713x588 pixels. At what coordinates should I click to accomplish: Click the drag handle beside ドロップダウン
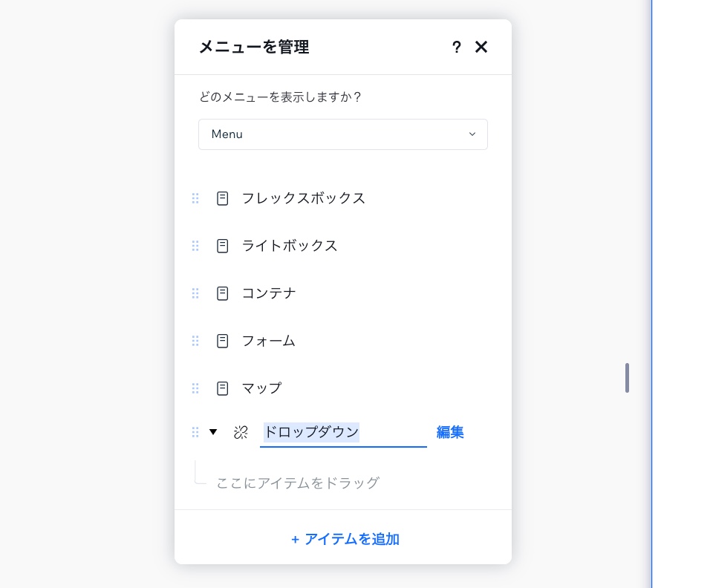195,432
